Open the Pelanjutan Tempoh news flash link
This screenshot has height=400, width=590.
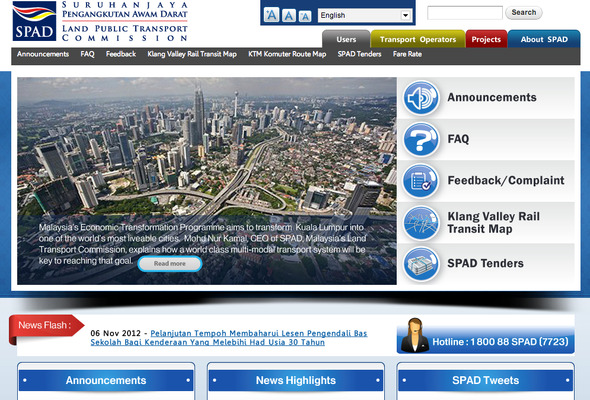tap(228, 338)
